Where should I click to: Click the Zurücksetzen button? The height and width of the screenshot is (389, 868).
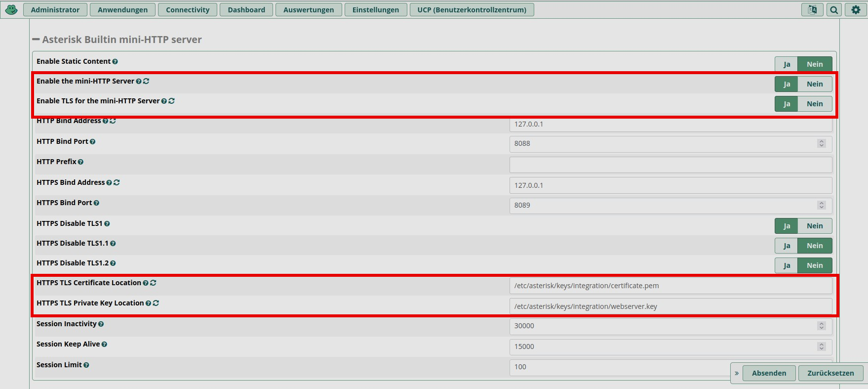pyautogui.click(x=830, y=373)
